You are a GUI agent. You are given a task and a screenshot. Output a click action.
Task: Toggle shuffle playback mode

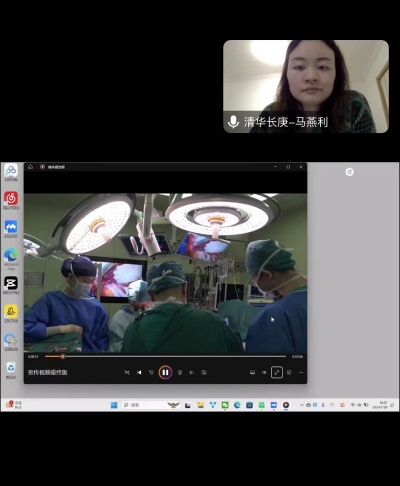[127, 372]
